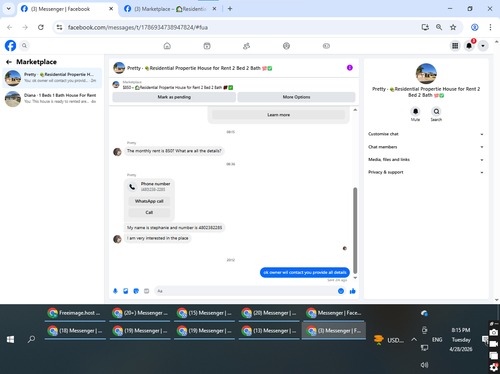
Task: Go back with Marketplace back arrow
Action: [x=9, y=62]
